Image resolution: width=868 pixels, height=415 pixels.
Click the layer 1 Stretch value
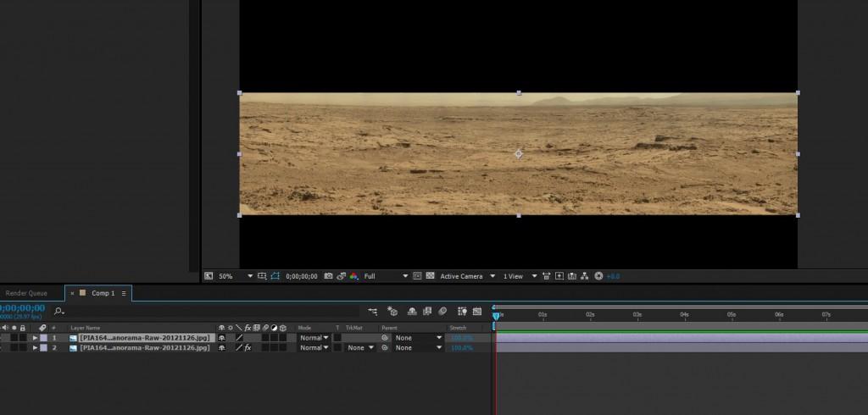pyautogui.click(x=460, y=337)
